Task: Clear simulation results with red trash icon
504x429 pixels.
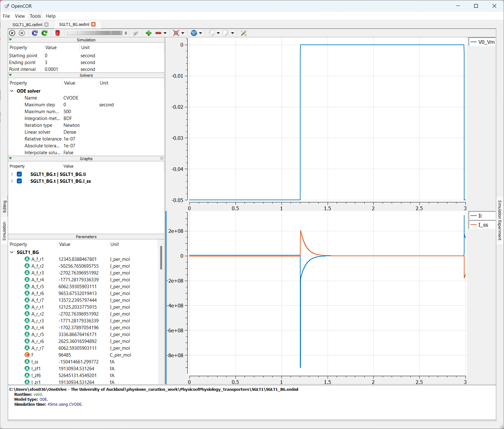Action: (x=58, y=33)
